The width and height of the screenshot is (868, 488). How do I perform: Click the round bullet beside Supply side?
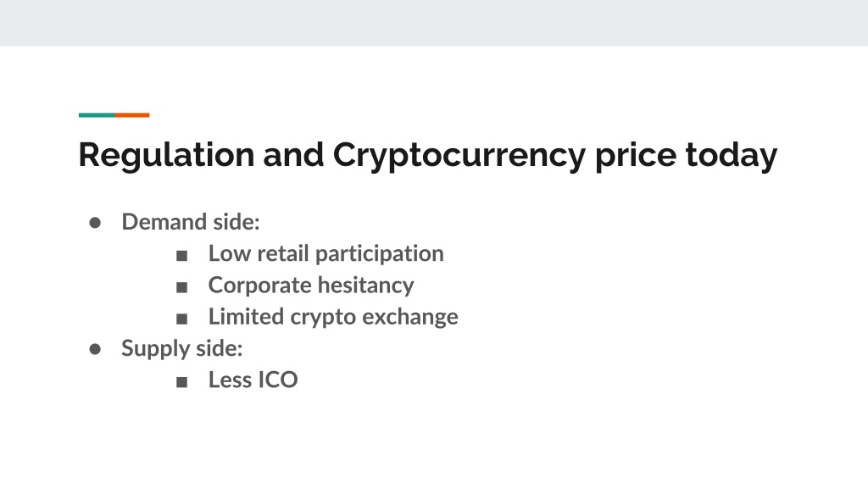(95, 349)
